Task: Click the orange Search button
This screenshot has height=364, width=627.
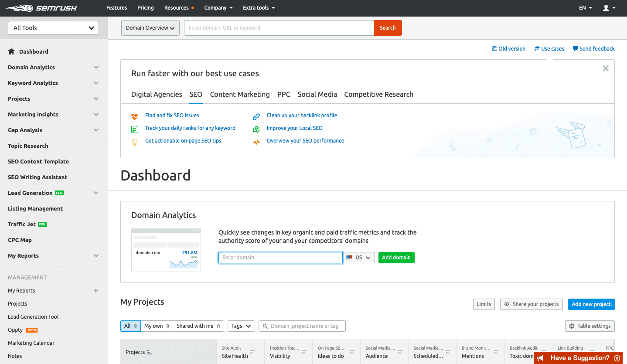Action: pyautogui.click(x=388, y=28)
